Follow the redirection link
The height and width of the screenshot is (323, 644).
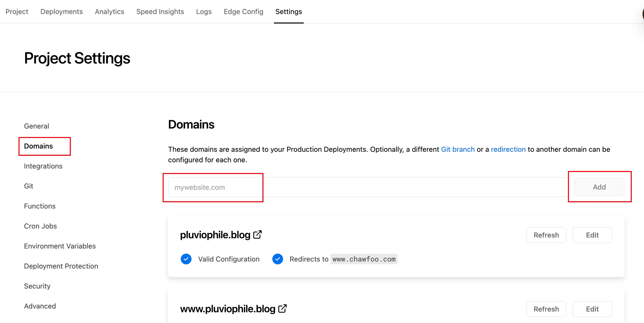coord(508,149)
